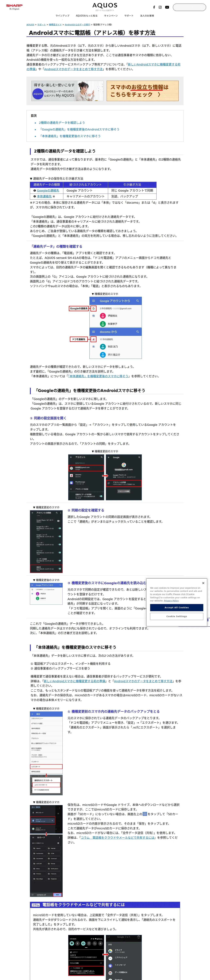Click 本体連絡先 link in the table
This screenshot has height=980, width=210.
point(44,196)
